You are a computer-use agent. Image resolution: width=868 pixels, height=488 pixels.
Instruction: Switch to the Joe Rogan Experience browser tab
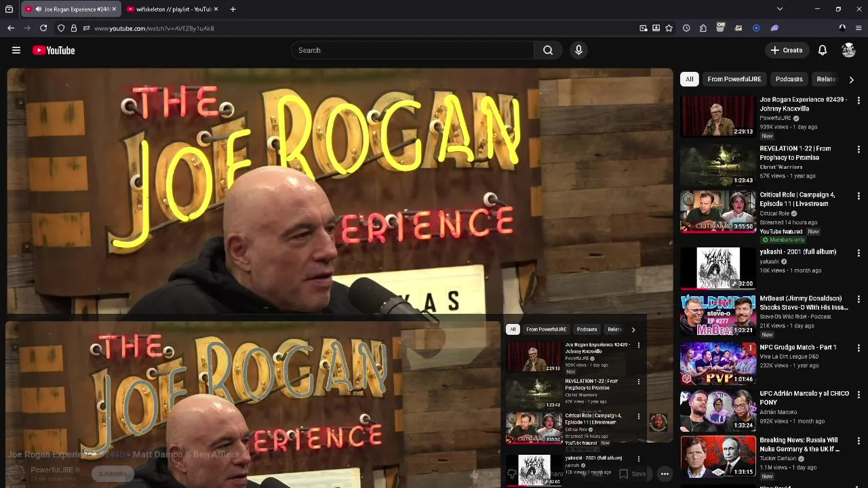click(x=71, y=9)
